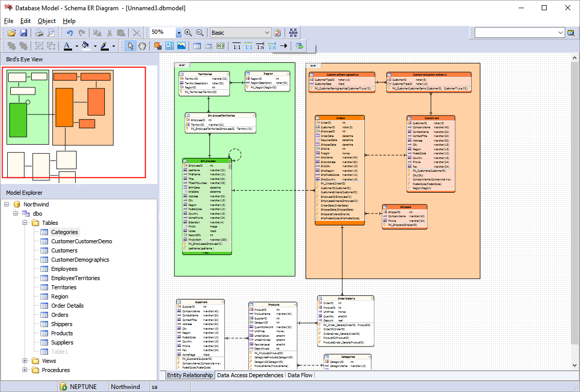Click the Print icon in toolbar

pos(39,33)
